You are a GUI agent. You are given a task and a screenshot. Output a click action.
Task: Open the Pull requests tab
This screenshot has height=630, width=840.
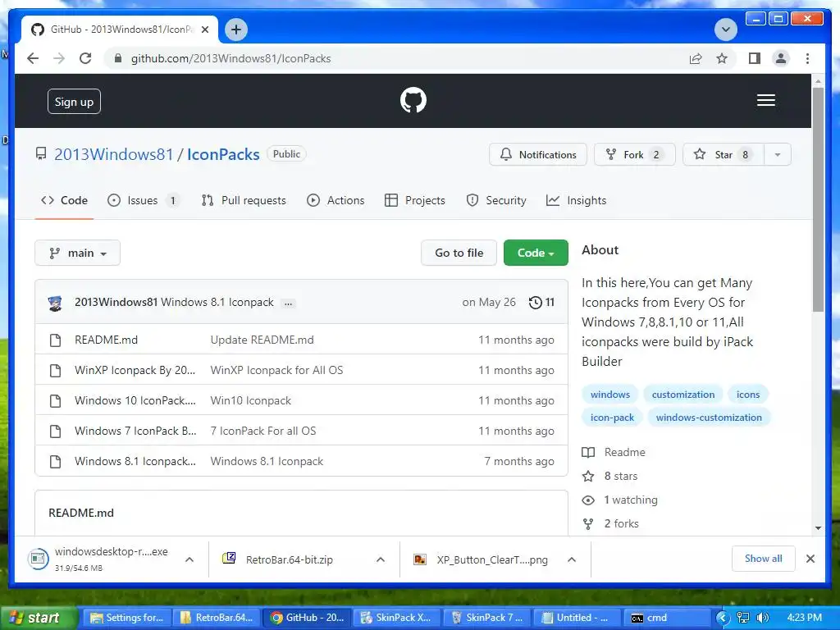(244, 200)
